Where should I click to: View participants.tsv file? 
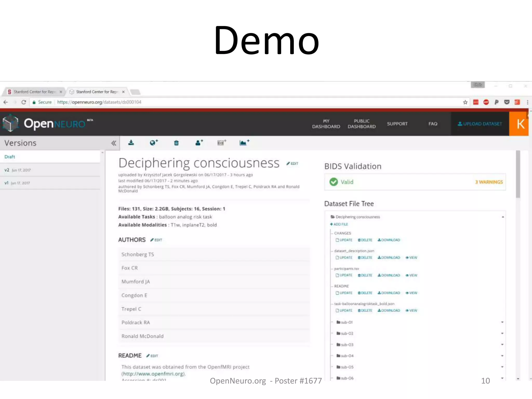pyautogui.click(x=411, y=275)
